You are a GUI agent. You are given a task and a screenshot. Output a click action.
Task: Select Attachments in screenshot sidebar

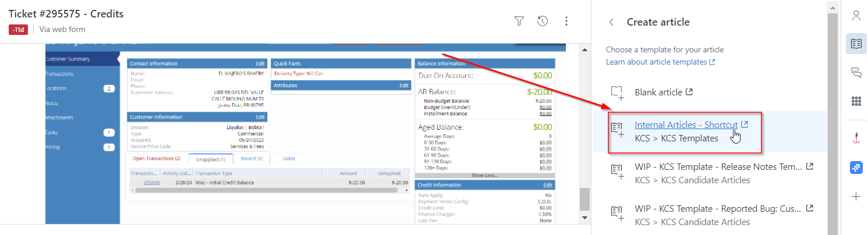[60, 117]
